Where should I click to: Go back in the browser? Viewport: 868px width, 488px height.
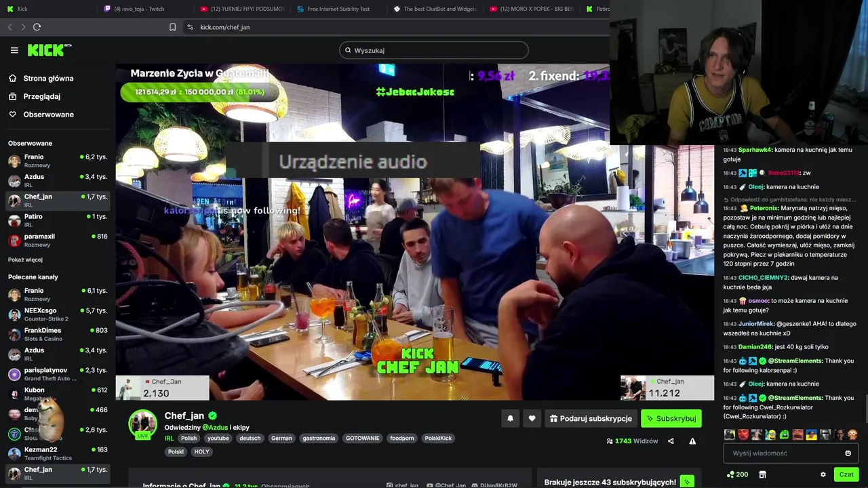(x=9, y=27)
